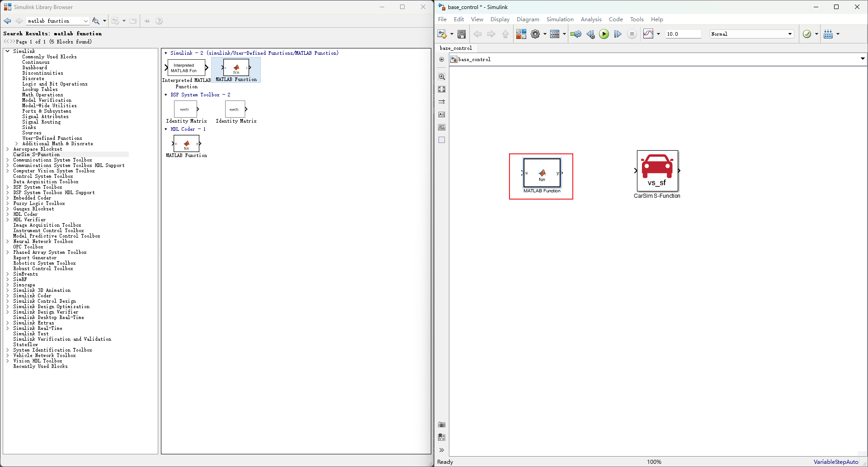Run the simulation with green play button

pyautogui.click(x=604, y=34)
